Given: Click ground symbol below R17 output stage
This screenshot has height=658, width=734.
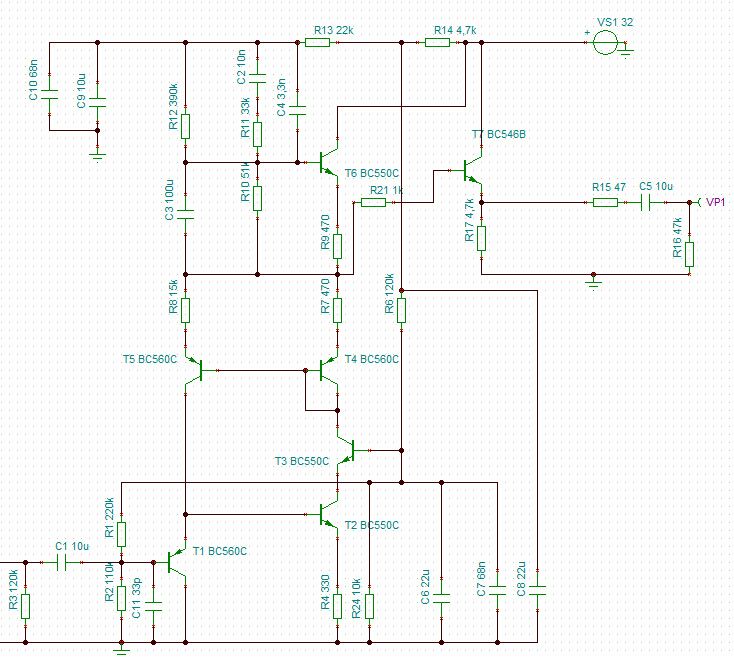Looking at the screenshot, I should (593, 284).
